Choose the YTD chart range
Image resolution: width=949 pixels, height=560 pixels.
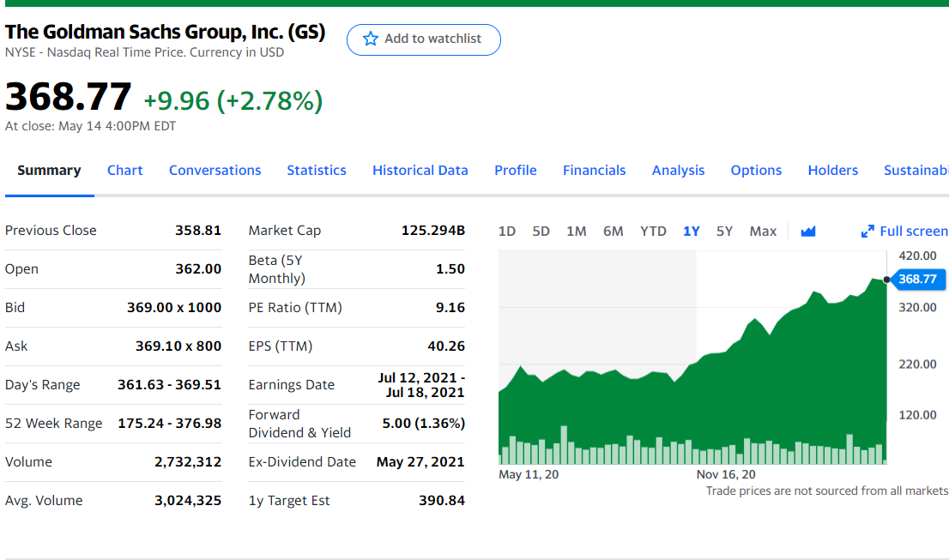pos(653,231)
